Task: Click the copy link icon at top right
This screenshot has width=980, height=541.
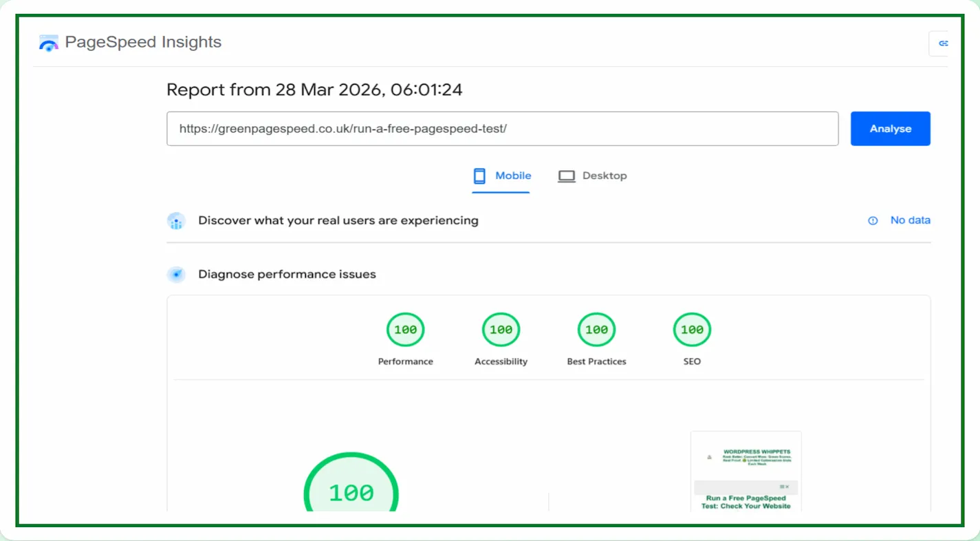Action: point(942,43)
